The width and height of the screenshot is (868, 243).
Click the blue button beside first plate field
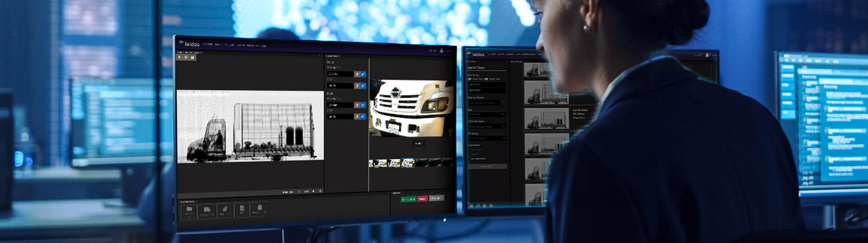click(363, 74)
